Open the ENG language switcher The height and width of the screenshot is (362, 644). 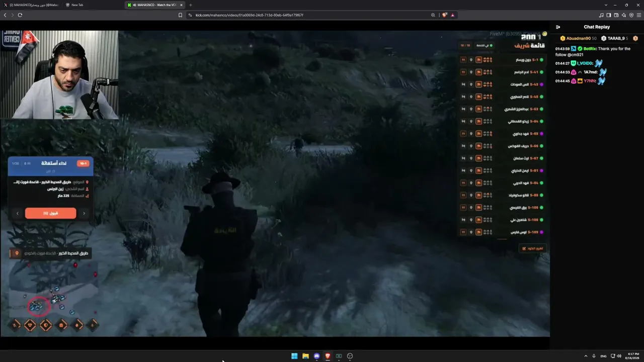(x=603, y=356)
